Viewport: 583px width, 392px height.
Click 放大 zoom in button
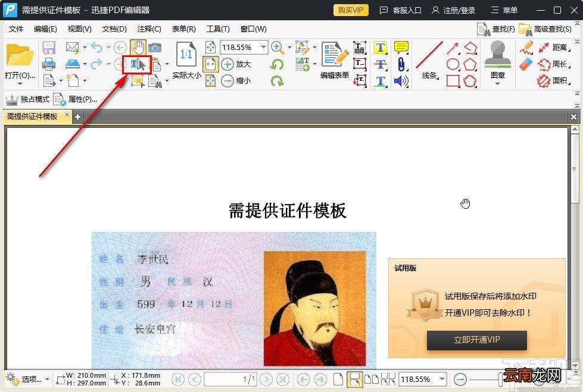click(x=236, y=64)
